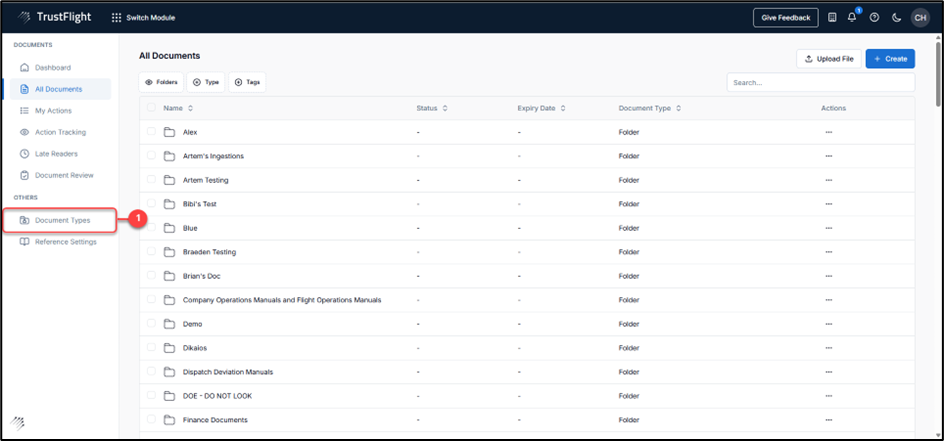
Task: Expand the Tags filter
Action: click(x=247, y=82)
